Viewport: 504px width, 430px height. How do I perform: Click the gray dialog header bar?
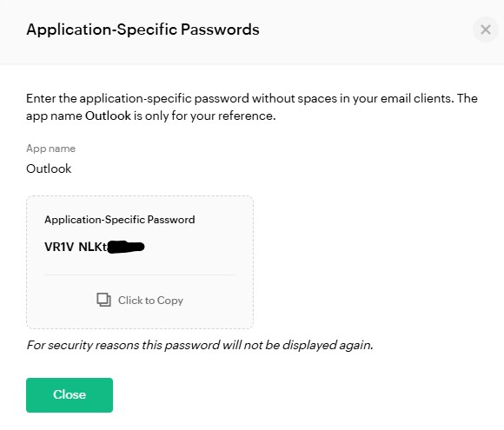tap(252, 32)
